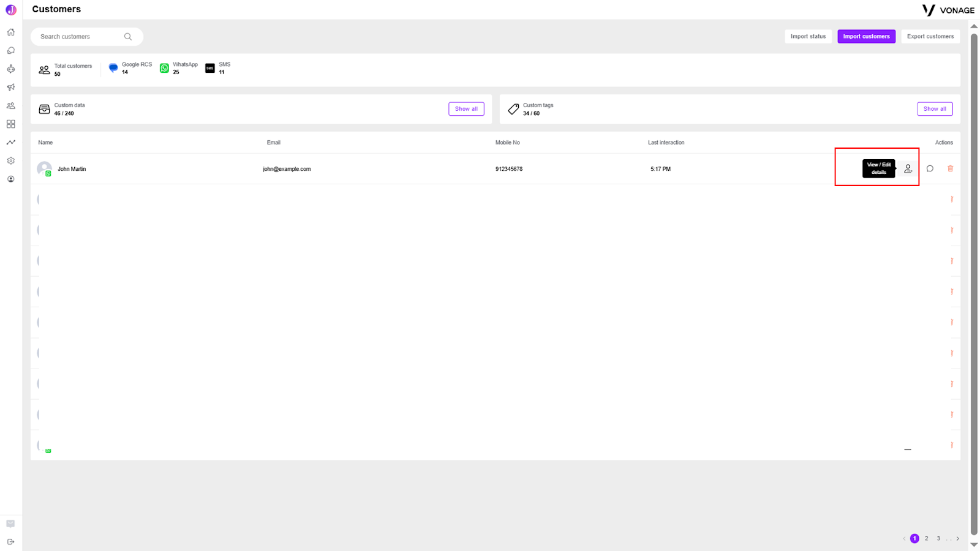Viewport: 980px width, 551px height.
Task: Click the logout icon in sidebar
Action: pos(11,542)
